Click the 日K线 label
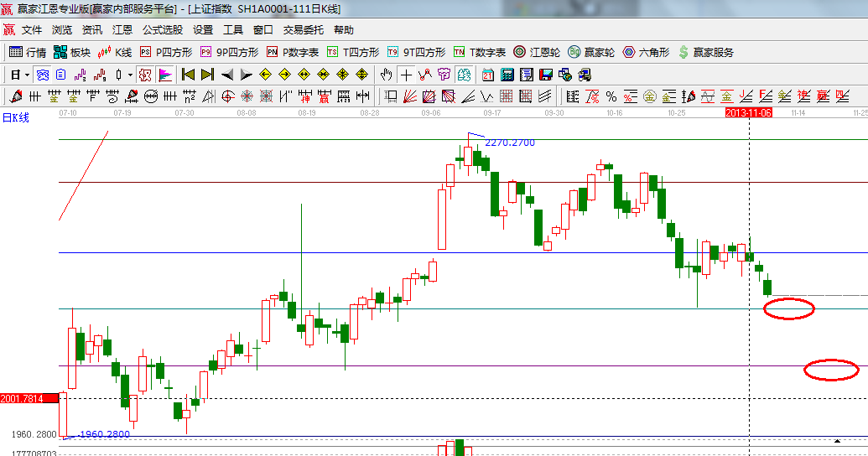 (x=15, y=117)
